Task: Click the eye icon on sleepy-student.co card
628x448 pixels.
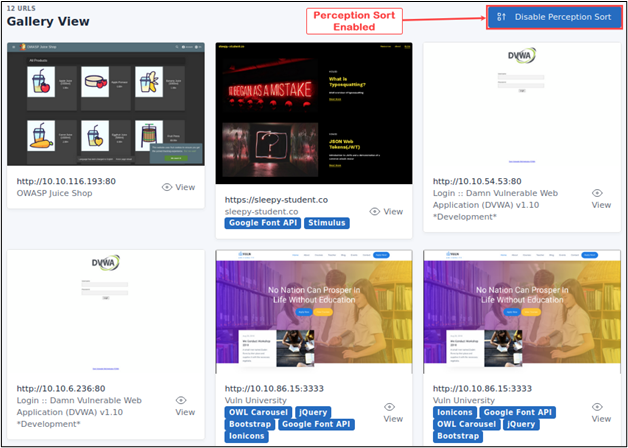Action: 375,211
